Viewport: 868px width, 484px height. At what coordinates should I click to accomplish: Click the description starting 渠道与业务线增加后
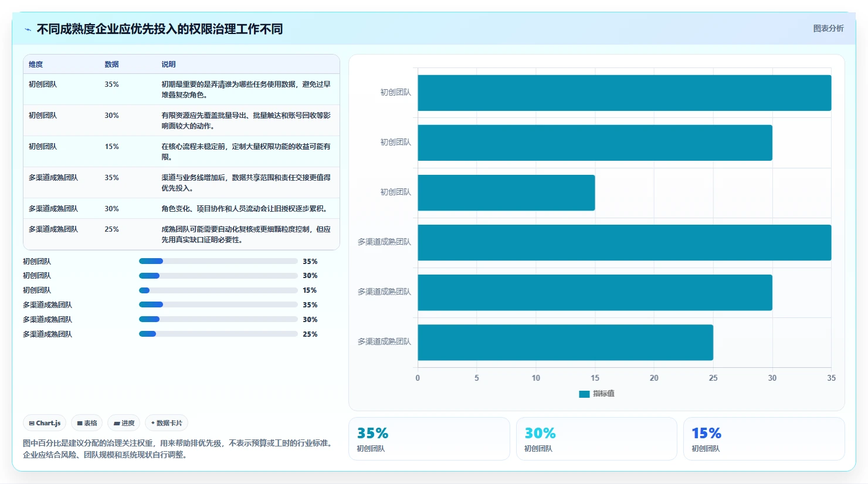pyautogui.click(x=246, y=183)
